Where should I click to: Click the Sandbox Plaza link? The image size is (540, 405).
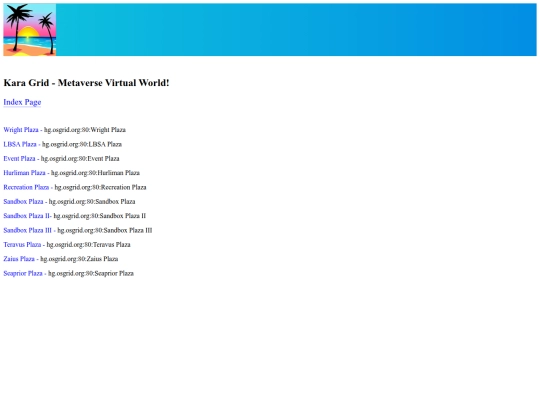(x=23, y=201)
